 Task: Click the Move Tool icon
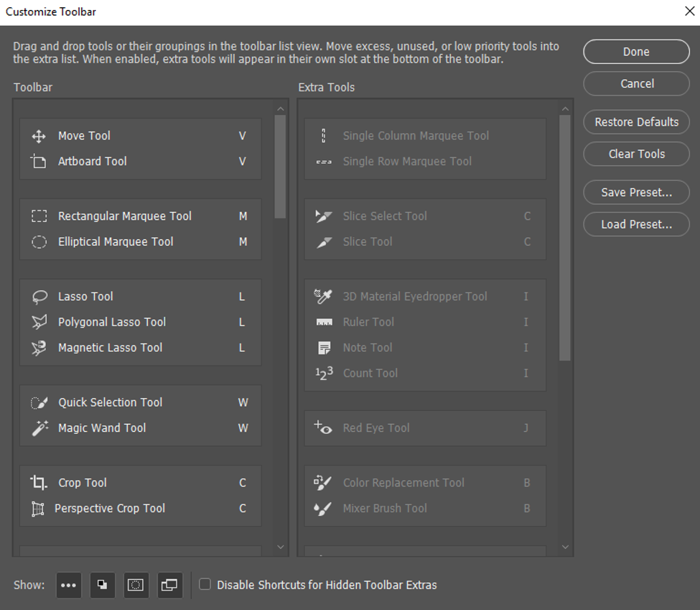pos(39,137)
